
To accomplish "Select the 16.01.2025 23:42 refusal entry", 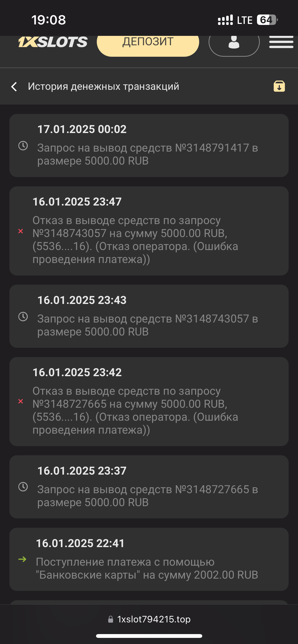I will pos(149,402).
